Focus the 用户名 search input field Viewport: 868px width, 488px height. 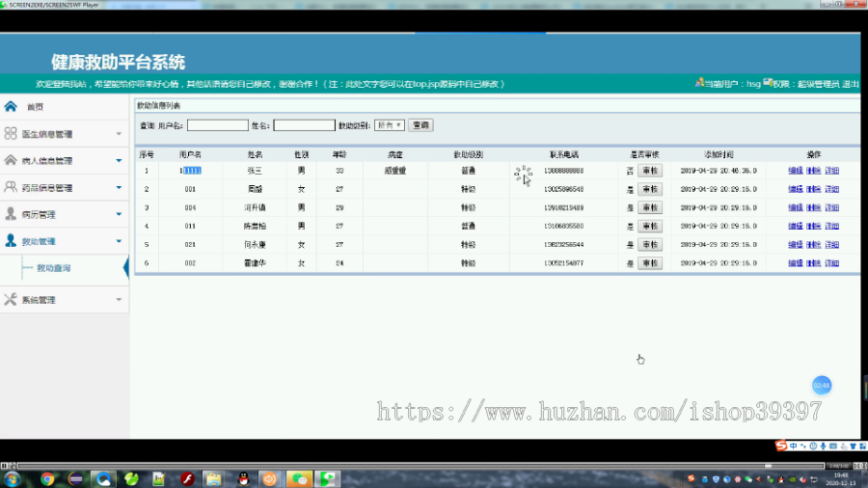(218, 125)
